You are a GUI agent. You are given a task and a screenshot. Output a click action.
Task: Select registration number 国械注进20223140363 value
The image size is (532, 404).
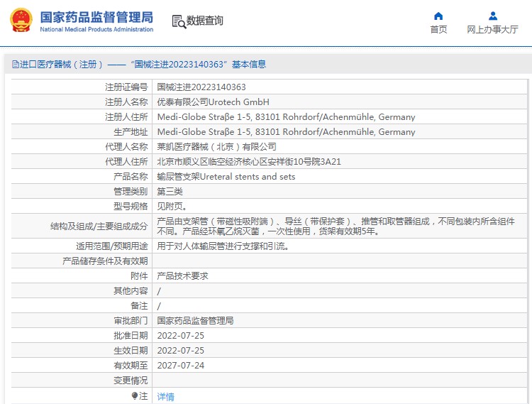coord(201,87)
